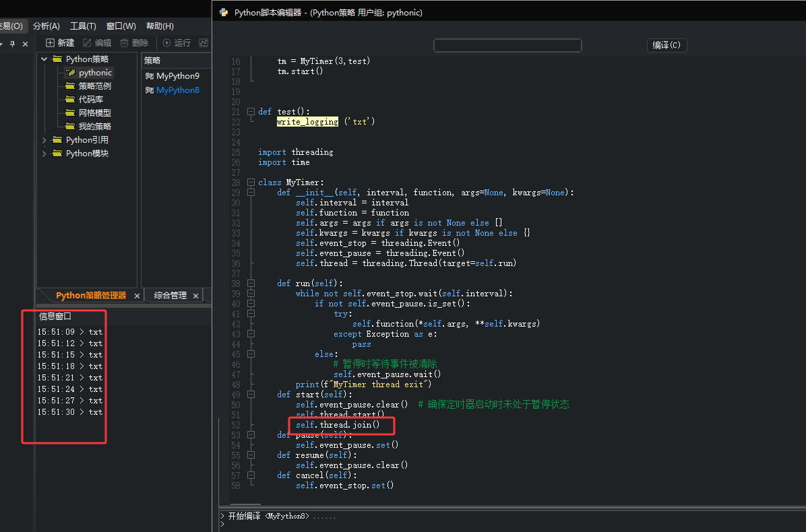Pin the left side panel
This screenshot has width=806, height=532.
pos(12,44)
